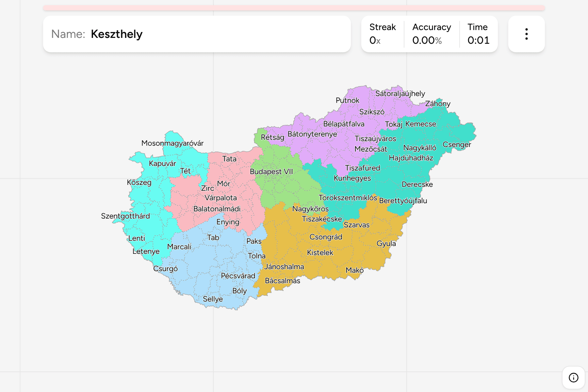
Task: Click the Nagykőrös map label
Action: (x=310, y=209)
